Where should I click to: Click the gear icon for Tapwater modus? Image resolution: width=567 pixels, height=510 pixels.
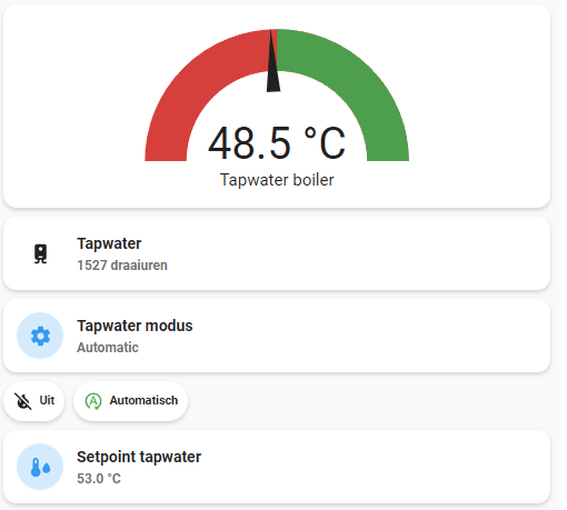pos(40,336)
